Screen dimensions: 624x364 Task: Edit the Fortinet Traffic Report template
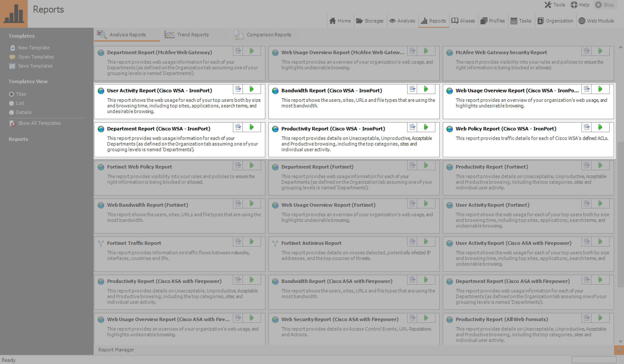coord(238,242)
